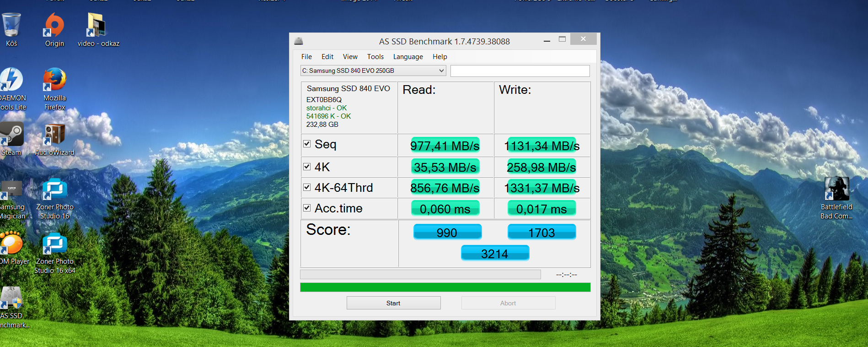
Task: Open the video - odkaz folder shortcut
Action: pos(98,30)
